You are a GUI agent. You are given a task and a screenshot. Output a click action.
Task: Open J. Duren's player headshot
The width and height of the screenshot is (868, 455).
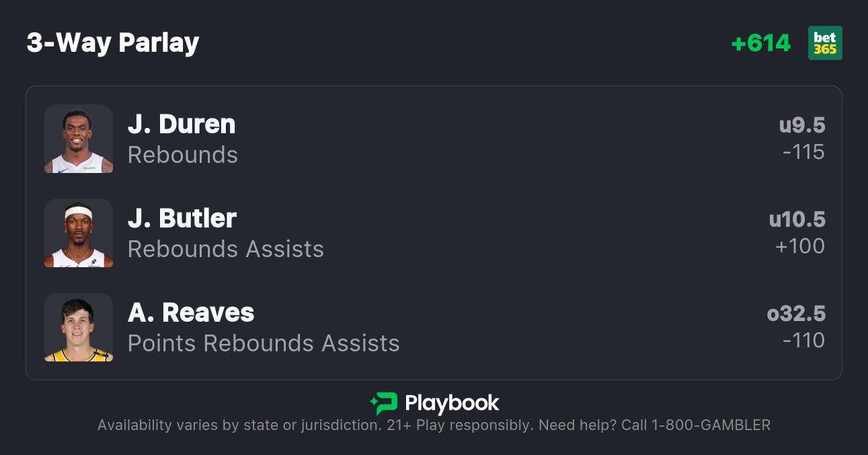click(x=79, y=139)
